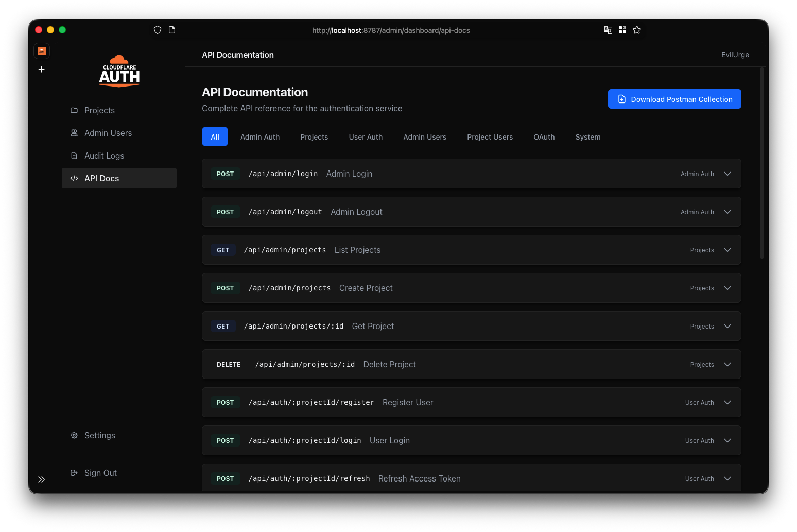The width and height of the screenshot is (797, 532).
Task: Switch to OAuth filter tab
Action: coord(544,137)
